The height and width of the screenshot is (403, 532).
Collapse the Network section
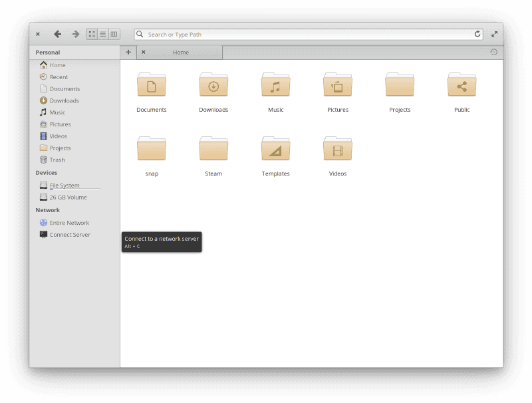pos(47,209)
